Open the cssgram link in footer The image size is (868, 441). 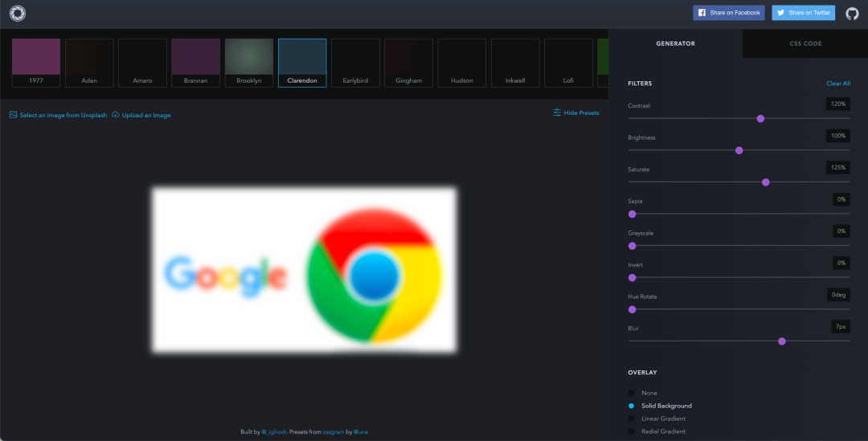pos(334,432)
